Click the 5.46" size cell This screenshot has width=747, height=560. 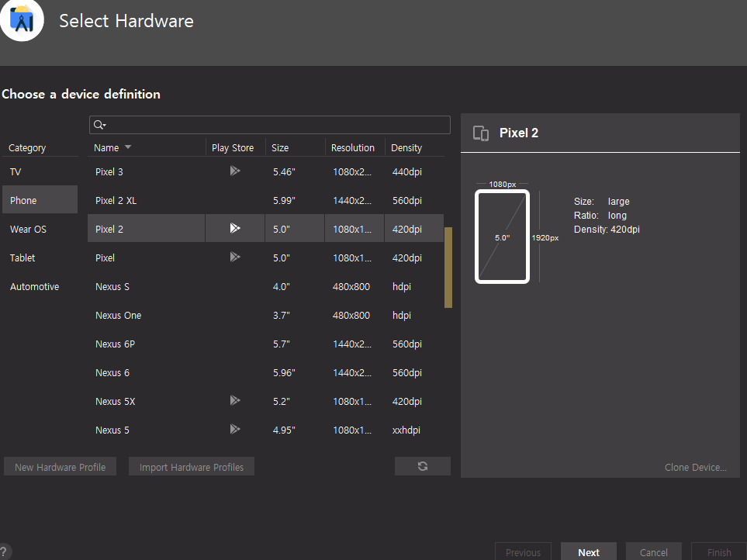pyautogui.click(x=284, y=172)
